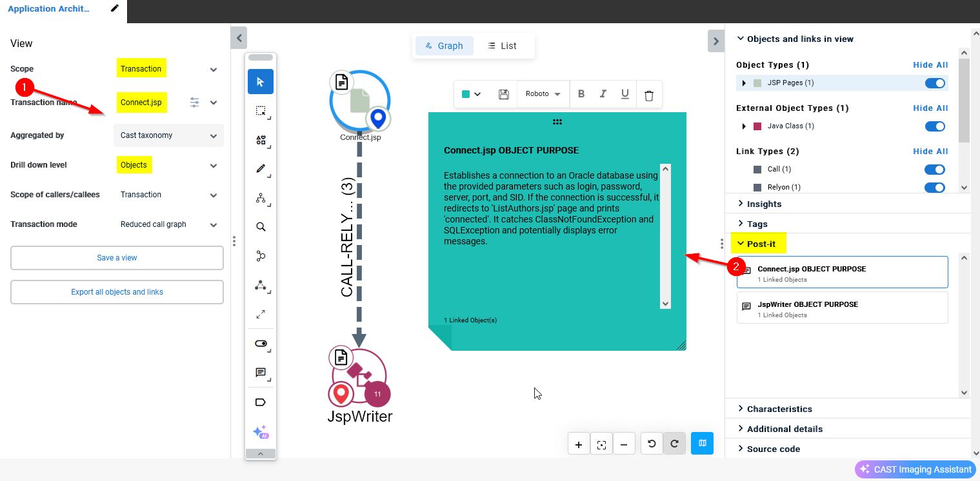Click the tag label tool icon

261,402
